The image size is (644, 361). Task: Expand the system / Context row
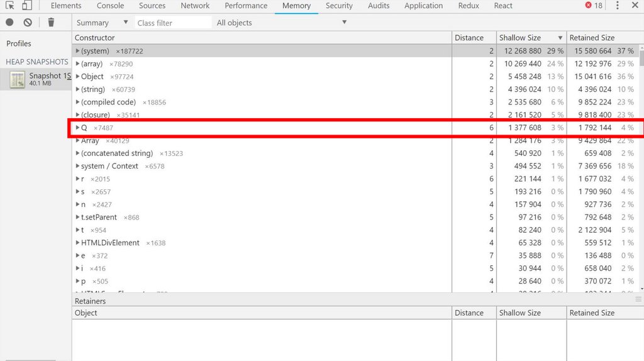(x=77, y=166)
